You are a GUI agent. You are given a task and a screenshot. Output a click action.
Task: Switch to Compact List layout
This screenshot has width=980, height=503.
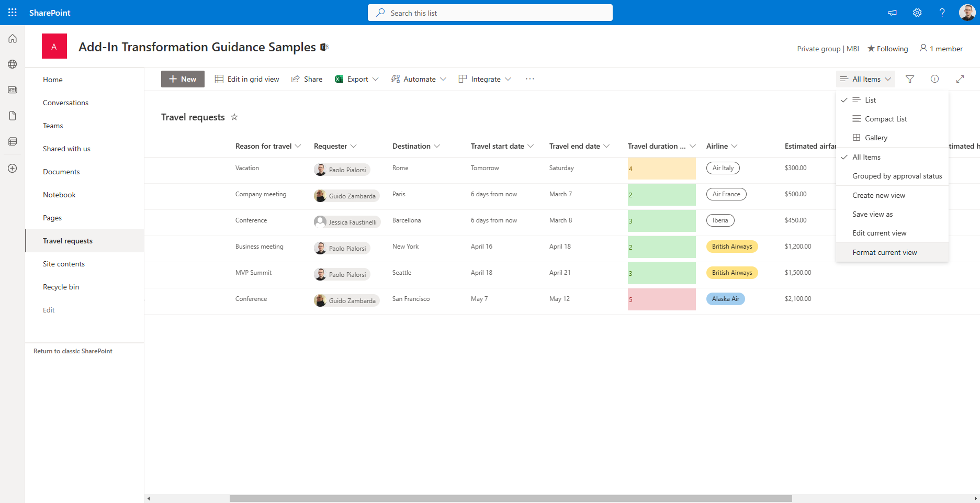click(x=885, y=119)
